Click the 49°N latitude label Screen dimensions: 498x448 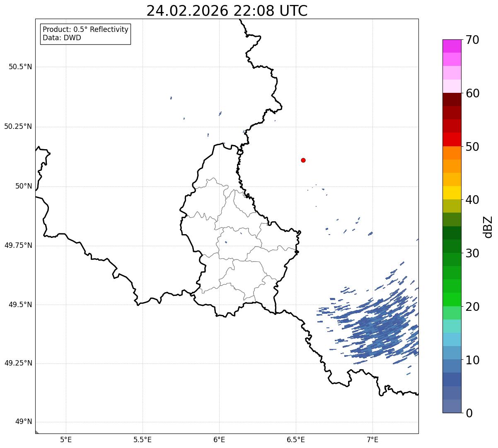pyautogui.click(x=24, y=422)
